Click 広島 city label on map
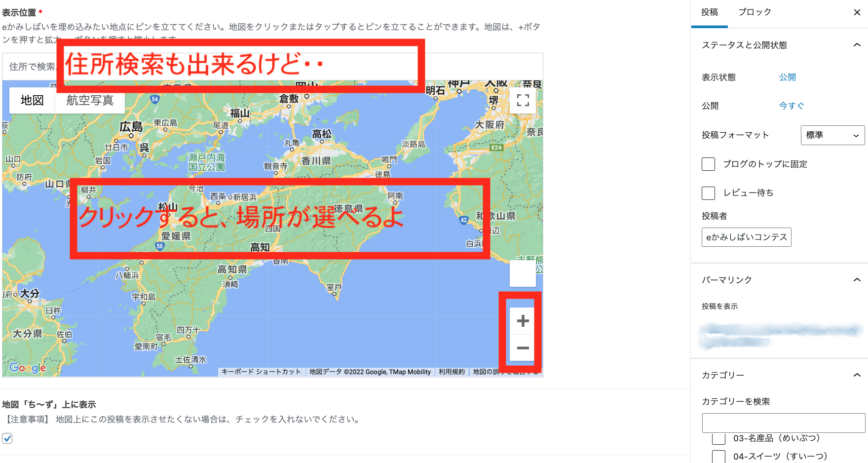The image size is (868, 463). coord(131,127)
